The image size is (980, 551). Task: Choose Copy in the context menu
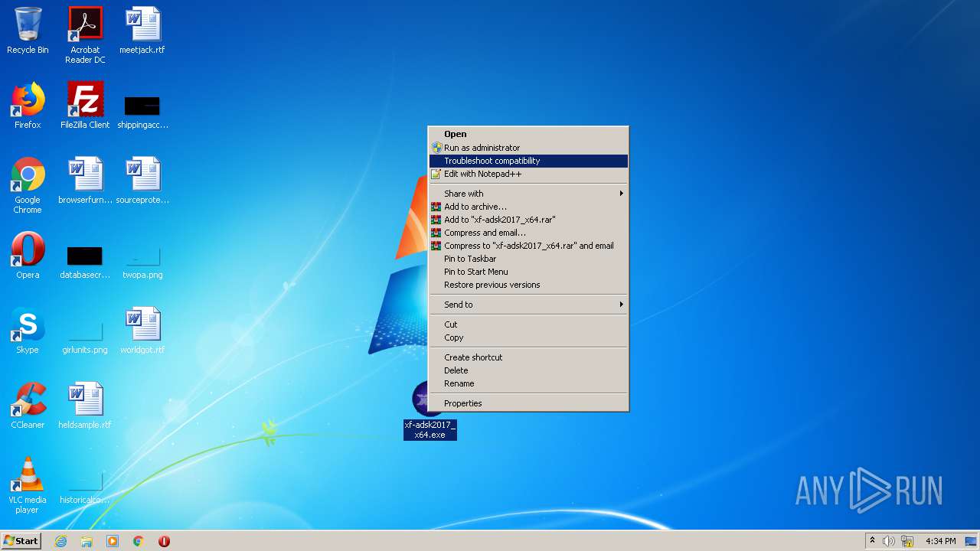529,337
